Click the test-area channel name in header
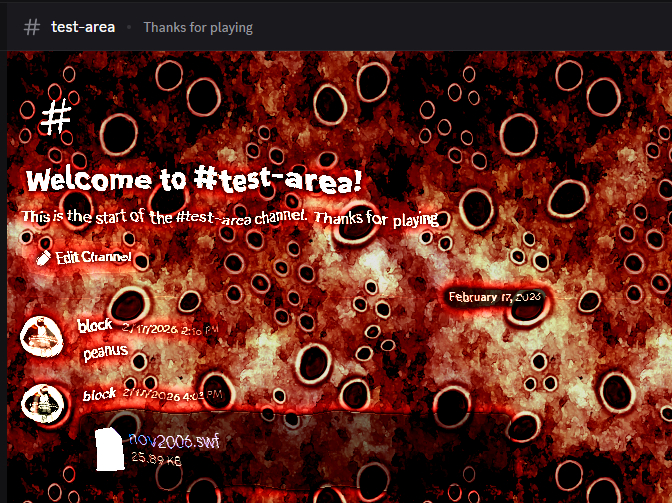This screenshot has height=503, width=672. (83, 27)
